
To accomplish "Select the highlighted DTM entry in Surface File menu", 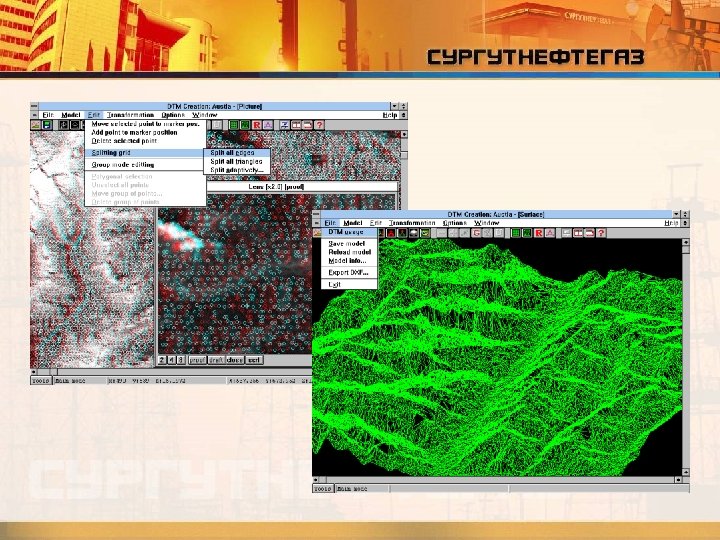I will pyautogui.click(x=349, y=232).
